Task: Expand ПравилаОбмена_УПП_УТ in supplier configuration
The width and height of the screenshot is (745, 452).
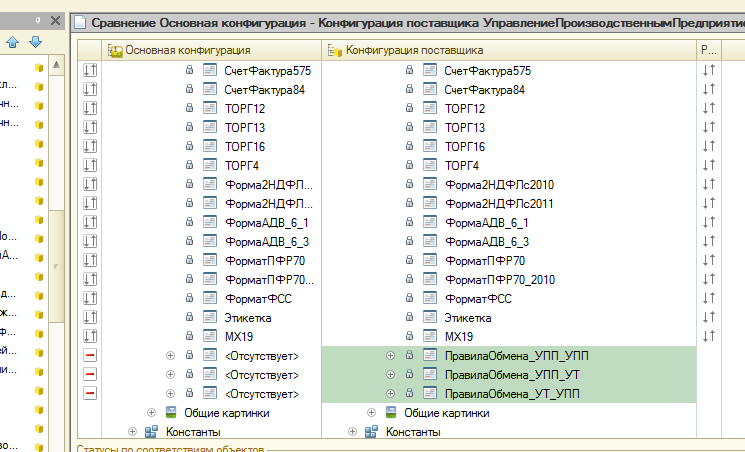Action: pyautogui.click(x=391, y=375)
